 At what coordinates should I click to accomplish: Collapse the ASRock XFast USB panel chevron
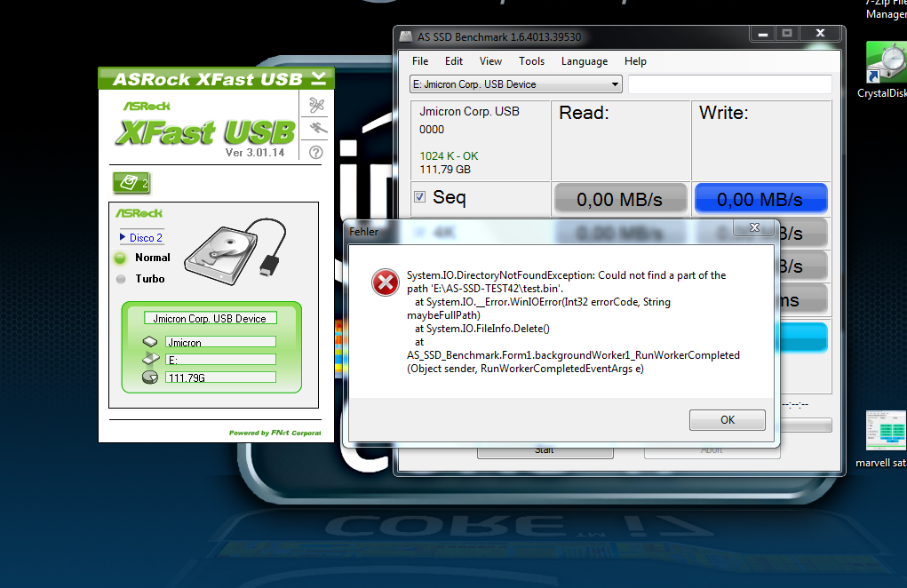[319, 78]
